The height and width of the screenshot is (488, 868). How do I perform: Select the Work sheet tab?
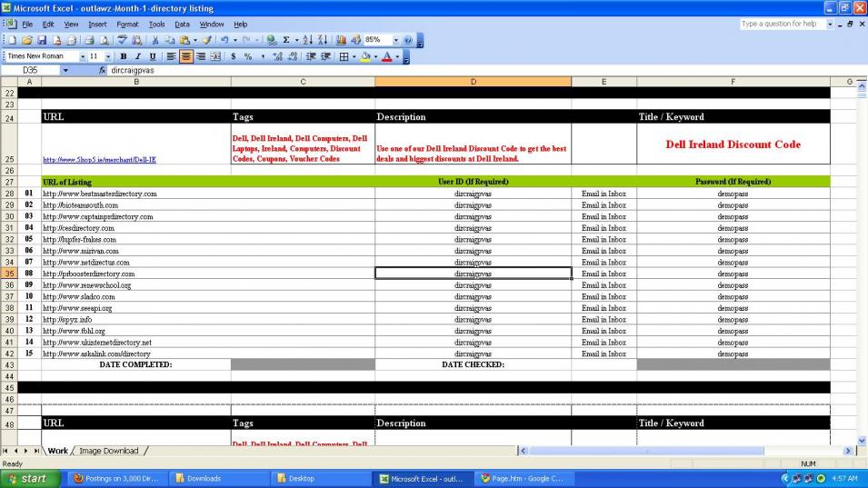[x=57, y=451]
